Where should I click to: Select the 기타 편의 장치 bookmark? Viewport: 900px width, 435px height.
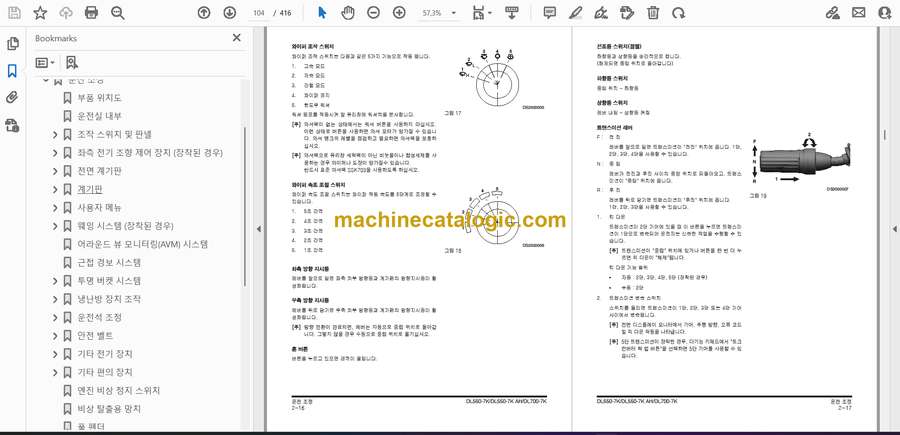[104, 372]
